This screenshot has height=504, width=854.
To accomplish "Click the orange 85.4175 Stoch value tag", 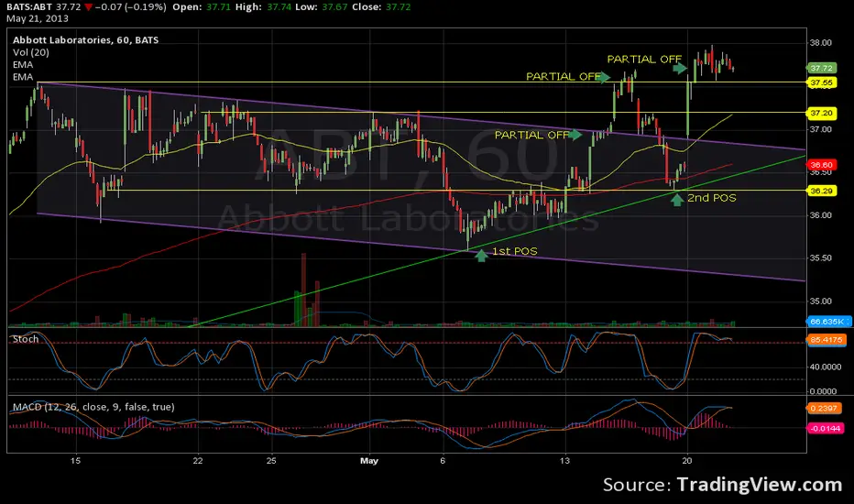I will 826,339.
